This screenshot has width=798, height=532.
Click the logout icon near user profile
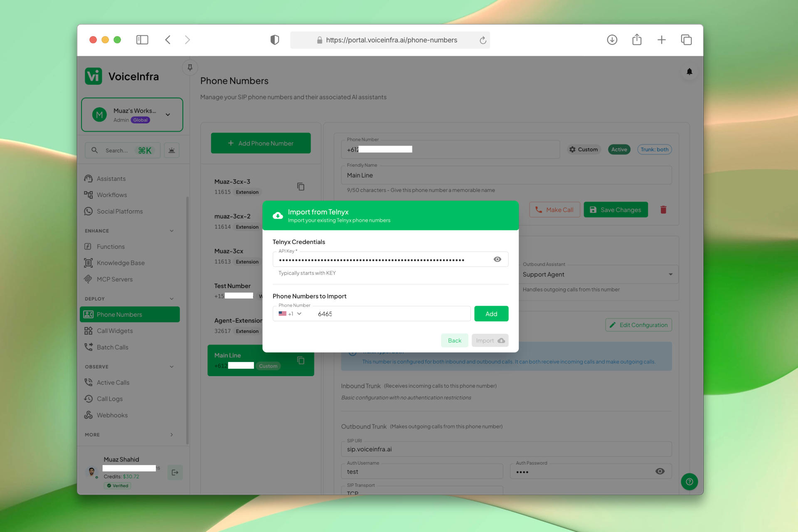click(x=175, y=473)
